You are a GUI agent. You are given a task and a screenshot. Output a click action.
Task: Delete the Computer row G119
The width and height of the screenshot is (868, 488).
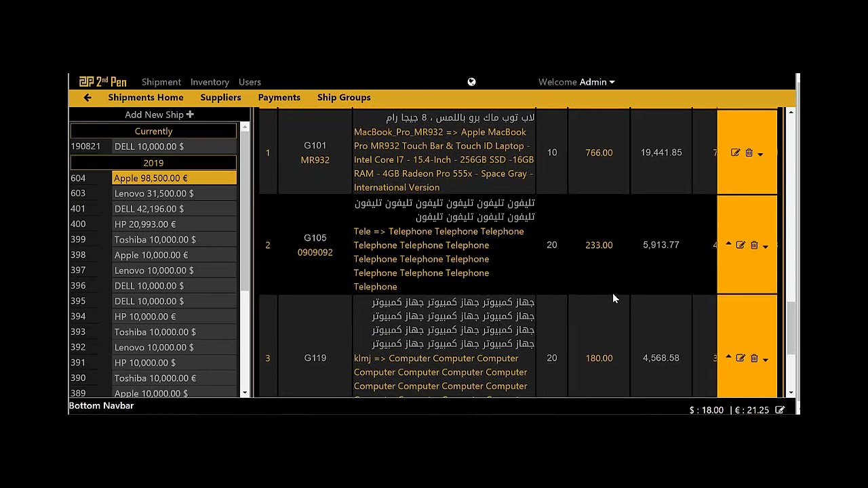[x=754, y=358]
